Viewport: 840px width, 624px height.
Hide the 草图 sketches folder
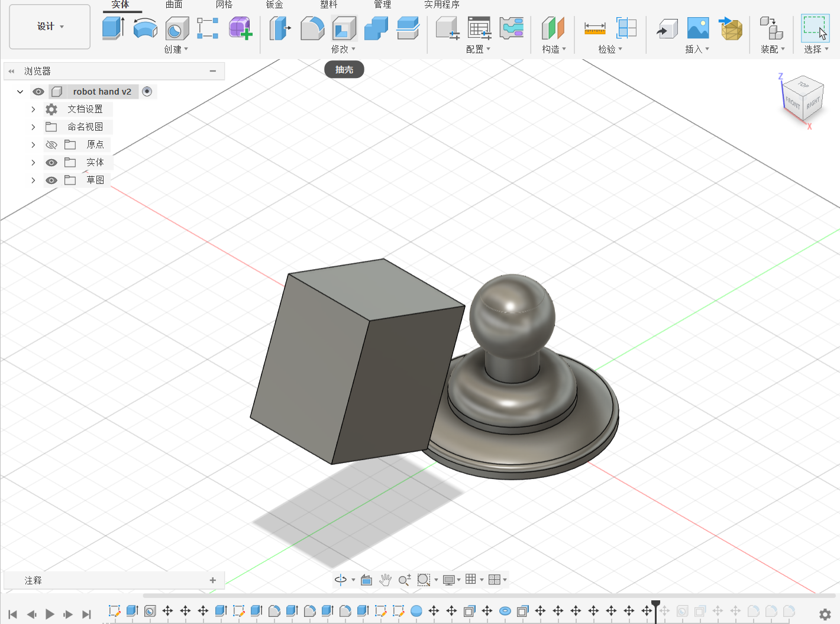click(x=51, y=180)
